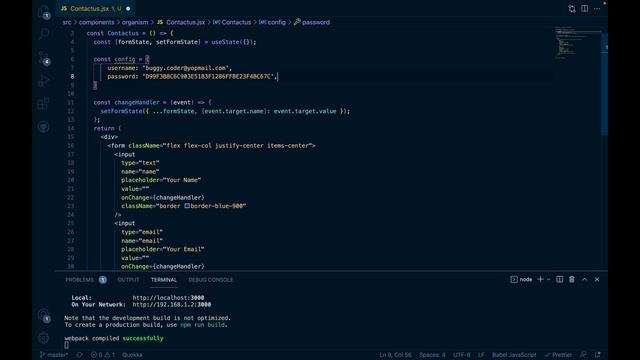This screenshot has height=360, width=640.
Task: Click placeholder="Your Name" line
Action: [161, 180]
